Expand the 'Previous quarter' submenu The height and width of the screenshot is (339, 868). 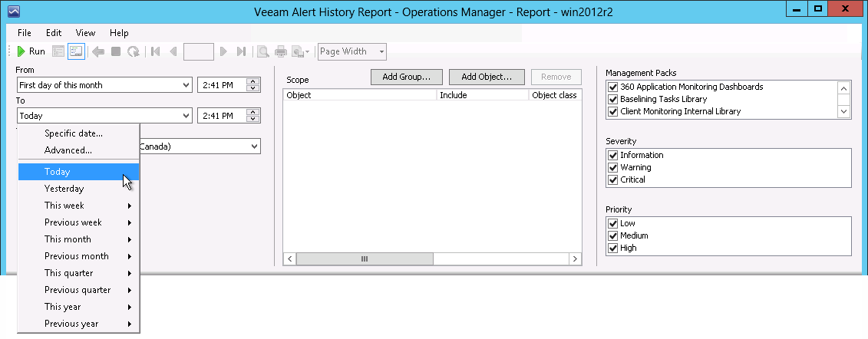tap(78, 290)
